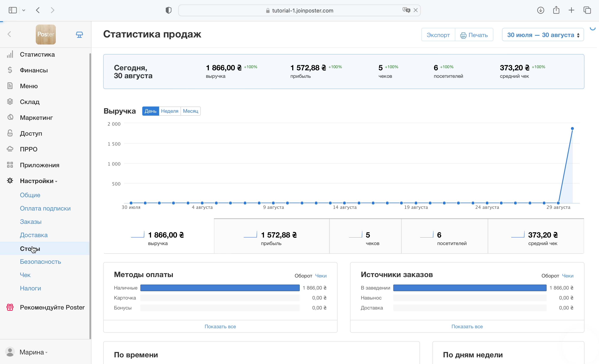Click the Statistics bar chart icon
This screenshot has height=364, width=599.
[10, 54]
